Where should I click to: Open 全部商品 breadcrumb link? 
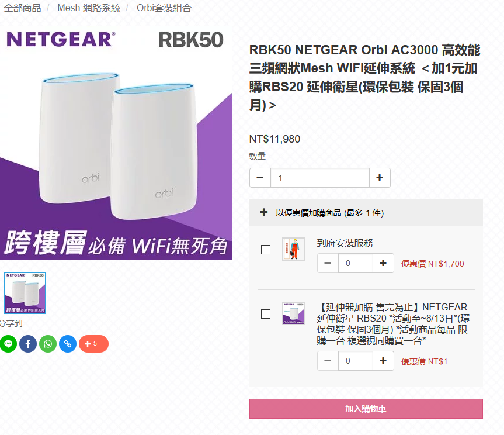coord(23,8)
